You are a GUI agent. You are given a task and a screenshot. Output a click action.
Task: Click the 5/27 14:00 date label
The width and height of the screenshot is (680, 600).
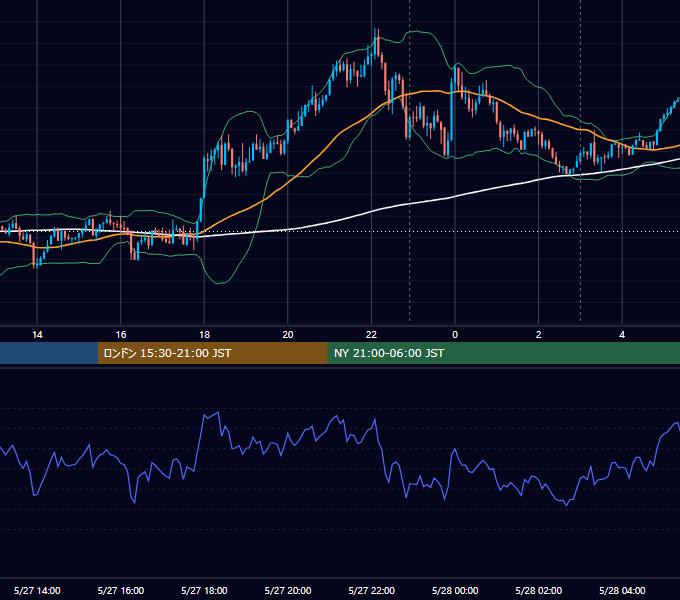[37, 590]
